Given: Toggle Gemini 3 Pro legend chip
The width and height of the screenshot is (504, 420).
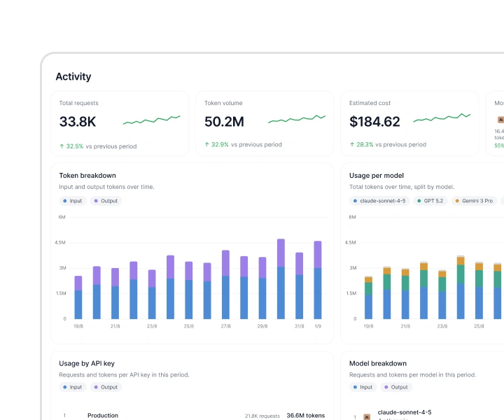Looking at the screenshot, I should (475, 201).
